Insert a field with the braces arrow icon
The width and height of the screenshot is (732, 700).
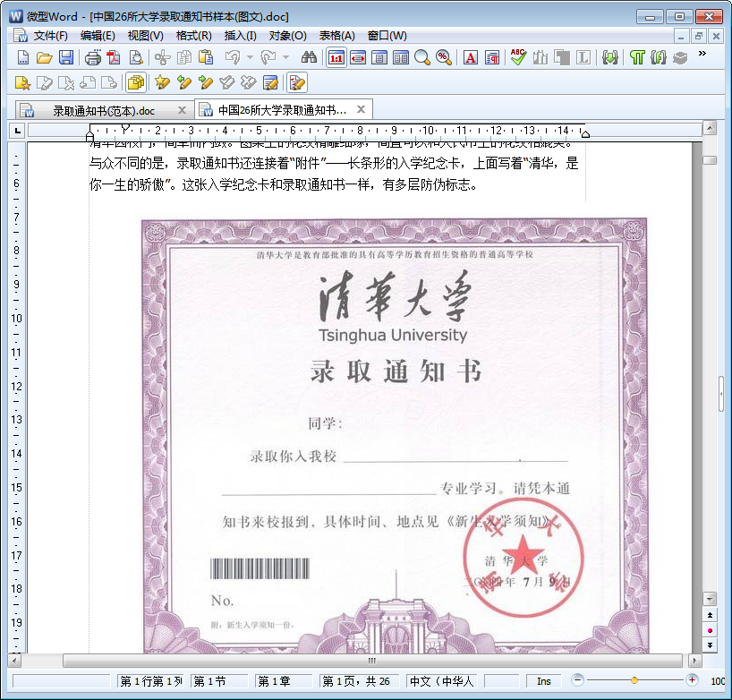[x=609, y=58]
